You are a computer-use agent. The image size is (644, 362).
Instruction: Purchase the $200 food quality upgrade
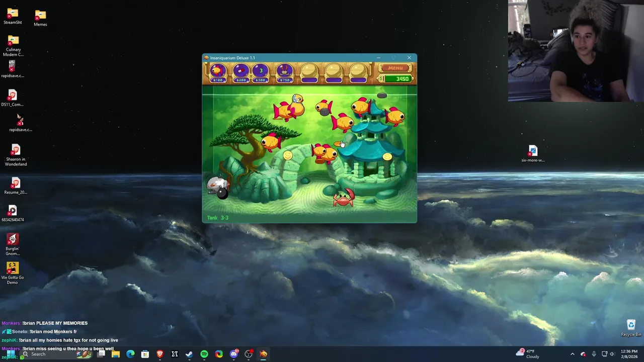241,73
